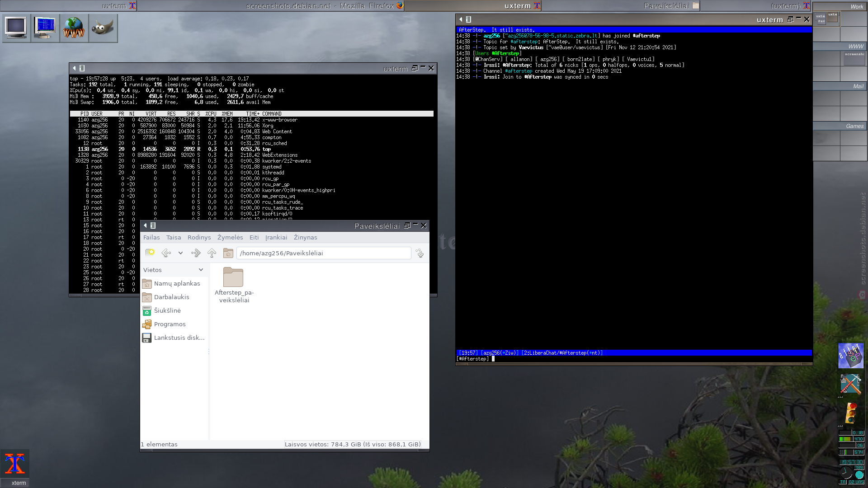Click the bookmark star icon in file manager toolbar
Viewport: 868px width, 488px height.
pos(150,253)
